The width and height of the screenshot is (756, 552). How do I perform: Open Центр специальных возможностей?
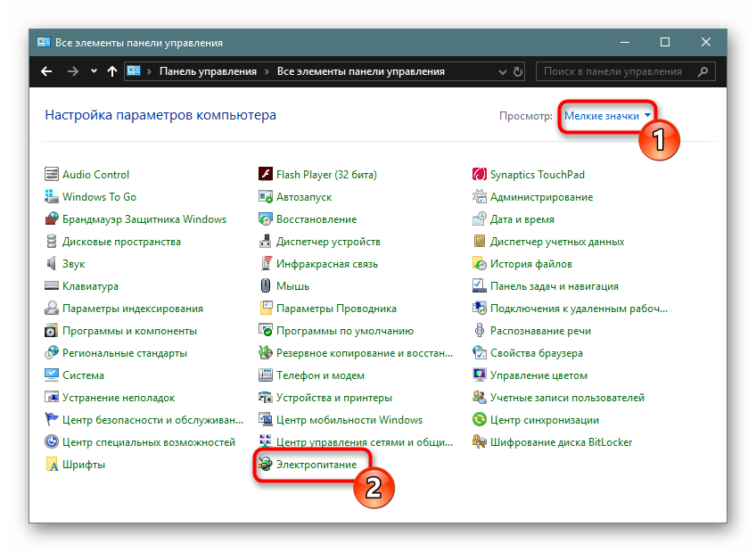pos(149,441)
